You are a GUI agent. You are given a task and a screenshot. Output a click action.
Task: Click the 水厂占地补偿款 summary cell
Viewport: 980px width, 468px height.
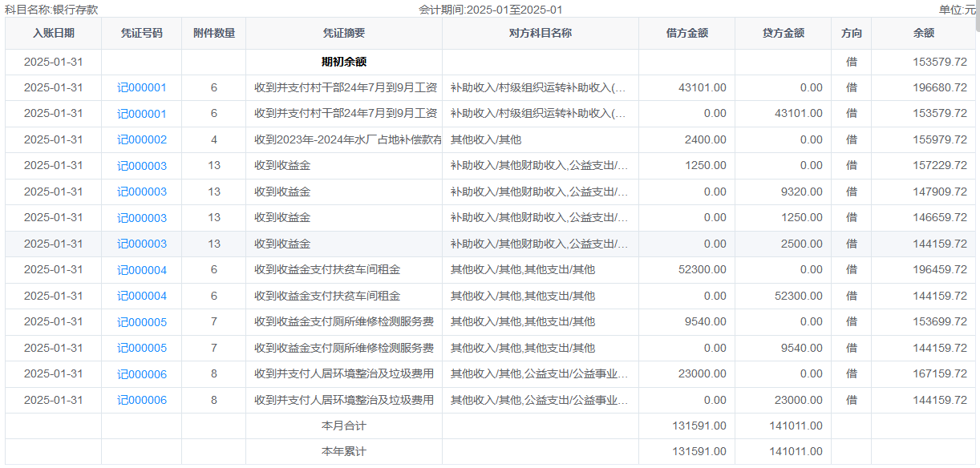click(347, 139)
